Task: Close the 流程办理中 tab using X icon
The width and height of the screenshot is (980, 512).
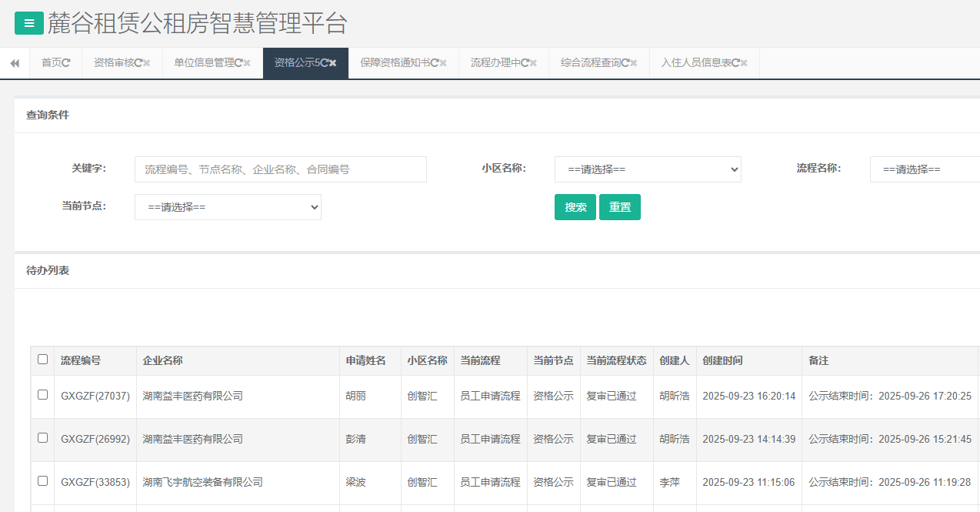Action: click(533, 63)
